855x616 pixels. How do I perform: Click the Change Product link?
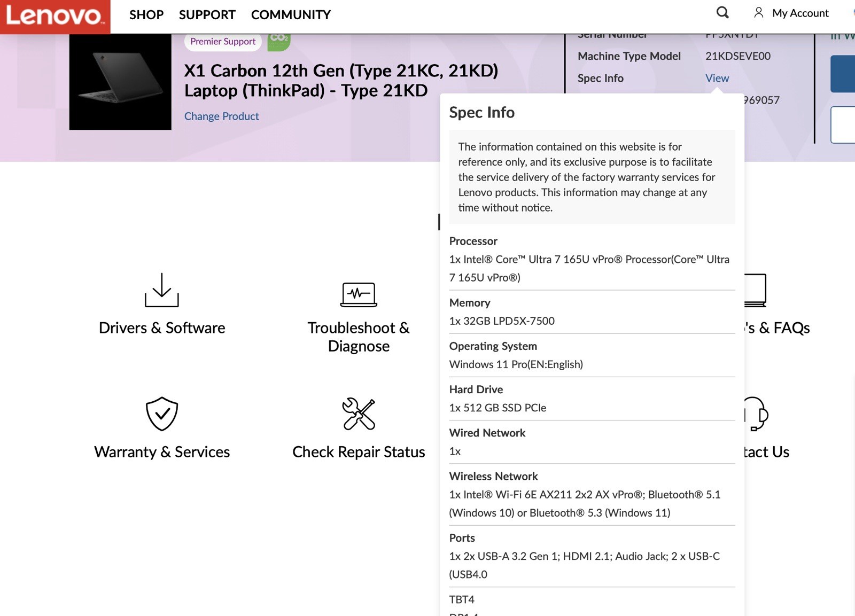tap(221, 116)
